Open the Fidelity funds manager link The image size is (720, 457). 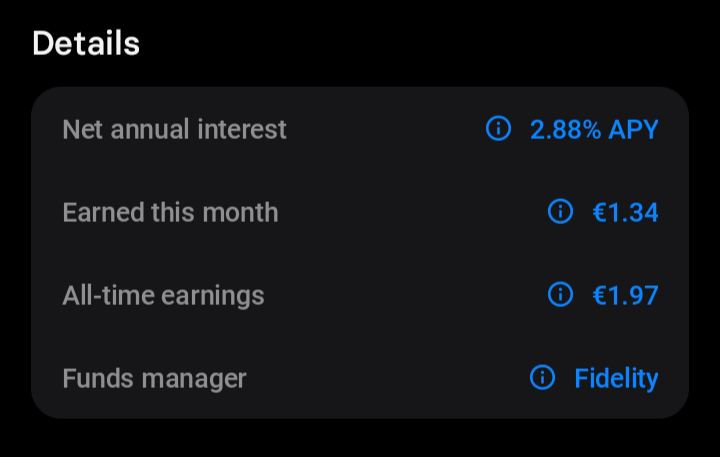[616, 379]
